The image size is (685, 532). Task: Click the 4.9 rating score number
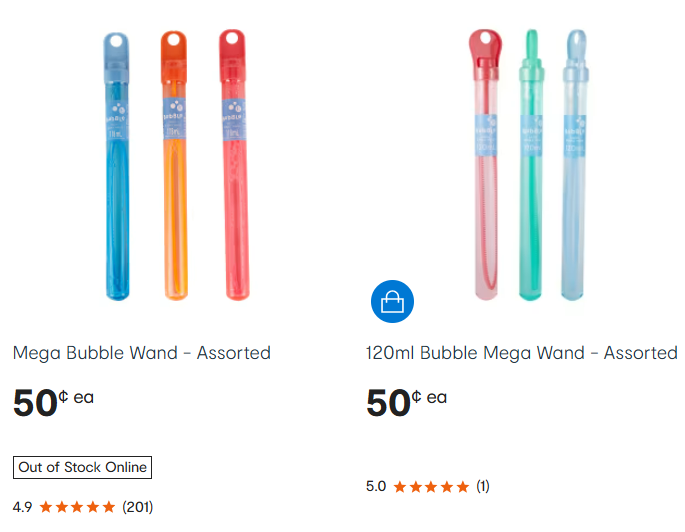point(22,507)
